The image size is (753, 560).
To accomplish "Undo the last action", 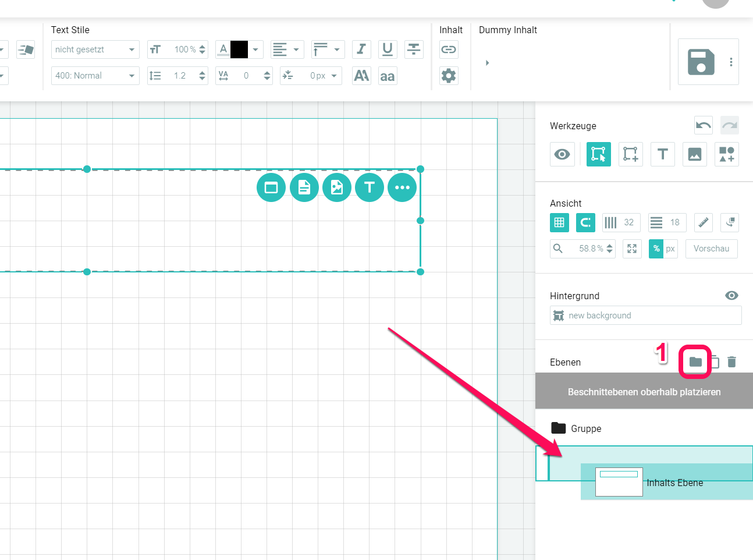I will (x=704, y=125).
